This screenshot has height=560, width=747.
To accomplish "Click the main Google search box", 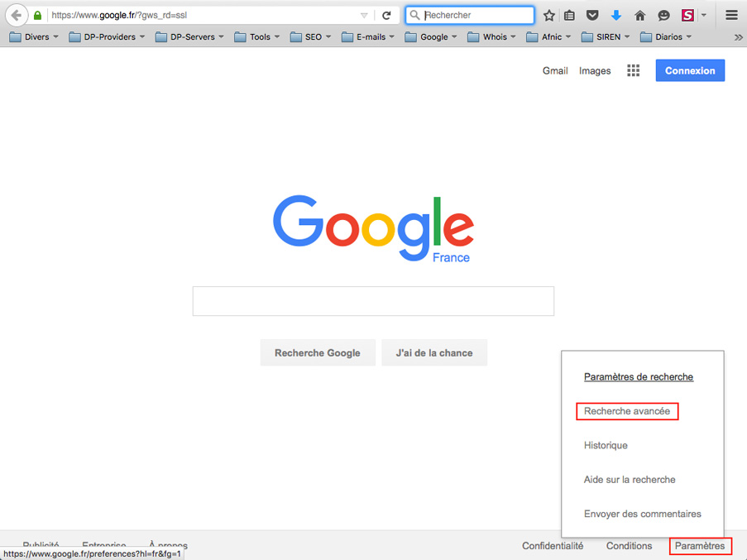I will pos(373,301).
